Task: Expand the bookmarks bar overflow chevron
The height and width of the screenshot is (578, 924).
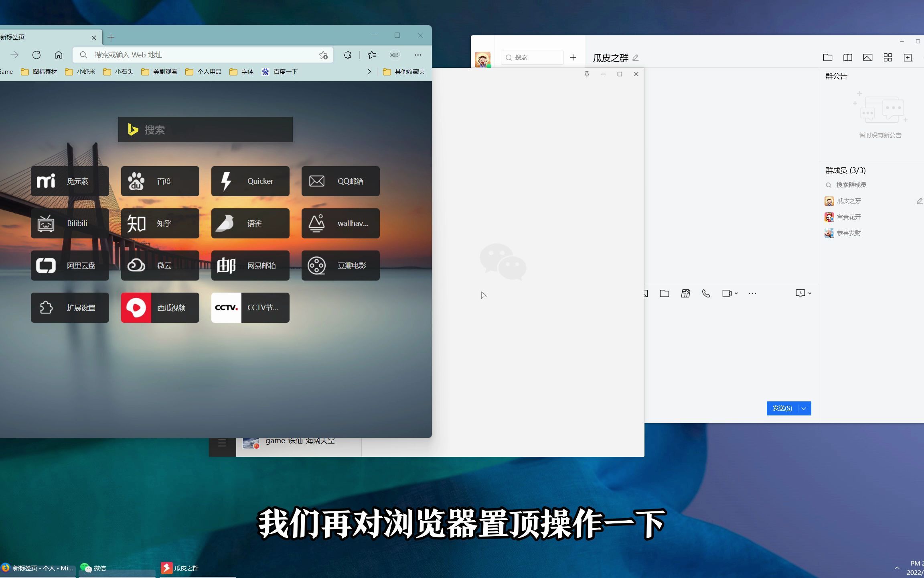Action: pyautogui.click(x=369, y=72)
